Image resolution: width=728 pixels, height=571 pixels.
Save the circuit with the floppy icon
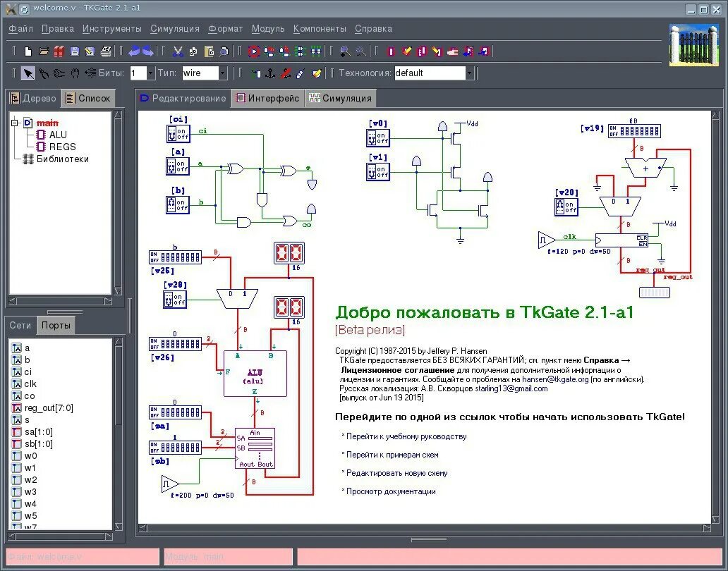tap(74, 51)
